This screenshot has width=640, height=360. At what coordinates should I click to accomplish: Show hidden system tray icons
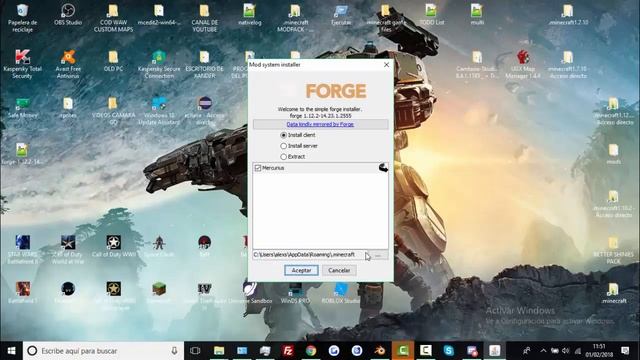[543, 351]
